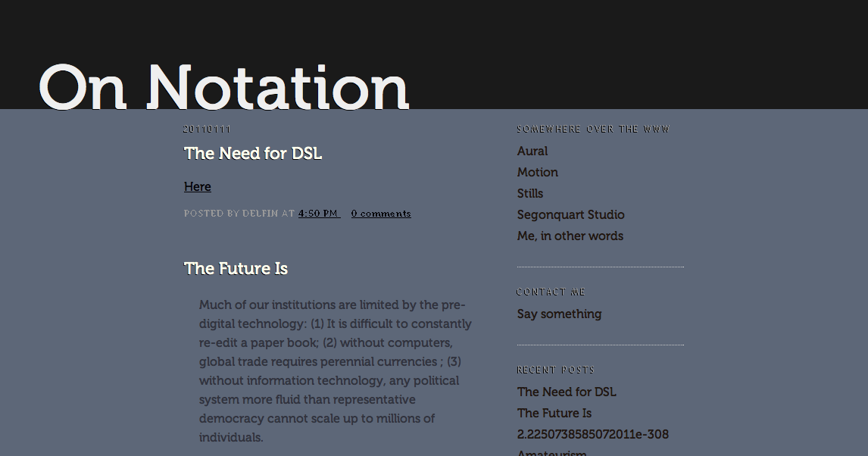Open "The Need for DSL" under Recent Posts

(566, 392)
